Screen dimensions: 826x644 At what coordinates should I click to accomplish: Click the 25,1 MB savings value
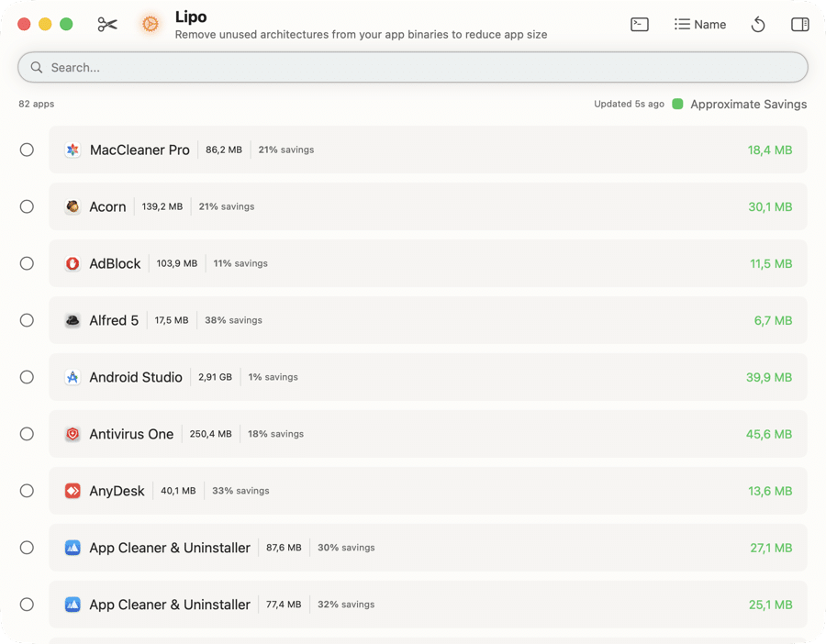coord(771,605)
